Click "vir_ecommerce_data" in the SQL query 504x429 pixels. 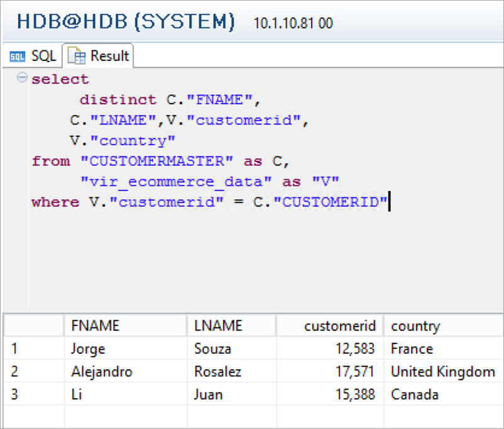pyautogui.click(x=176, y=182)
